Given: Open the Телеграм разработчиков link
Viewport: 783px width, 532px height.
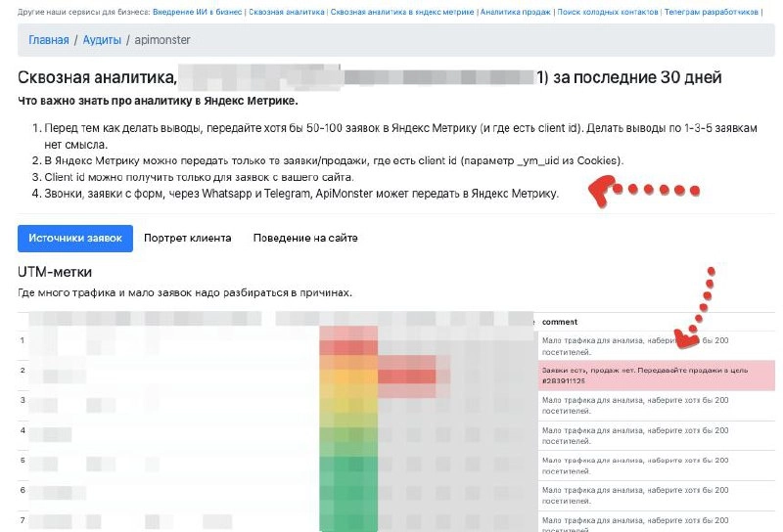Looking at the screenshot, I should [712, 12].
